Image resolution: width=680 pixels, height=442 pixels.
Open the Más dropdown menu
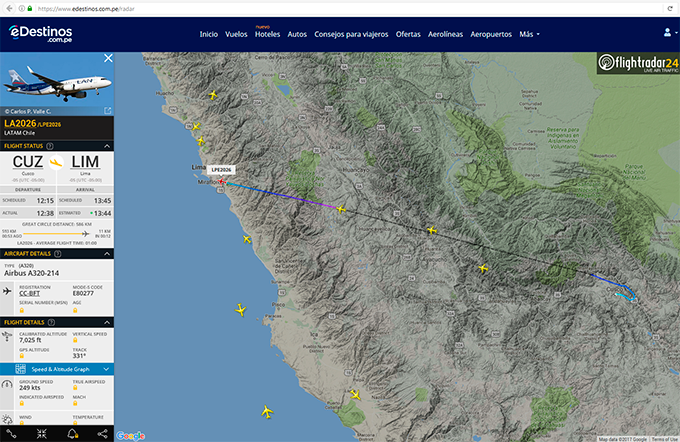[x=529, y=34]
